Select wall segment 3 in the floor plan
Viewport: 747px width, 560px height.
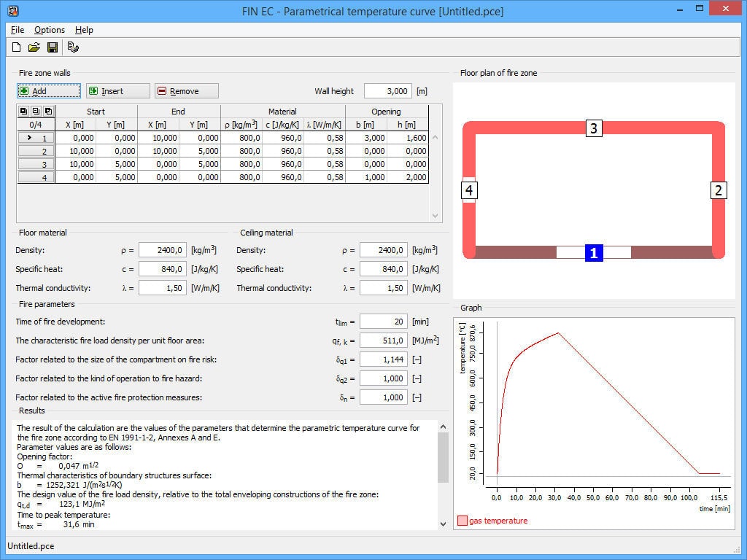[595, 128]
